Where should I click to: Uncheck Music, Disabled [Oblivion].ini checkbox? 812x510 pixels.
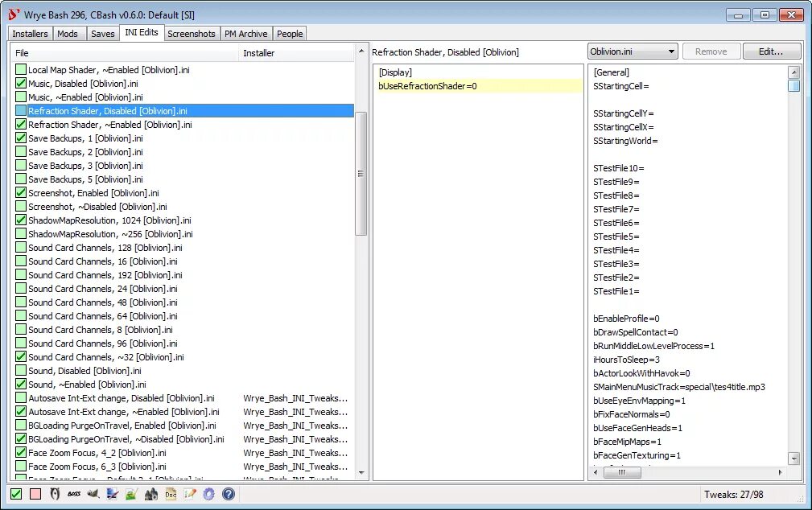click(x=21, y=83)
